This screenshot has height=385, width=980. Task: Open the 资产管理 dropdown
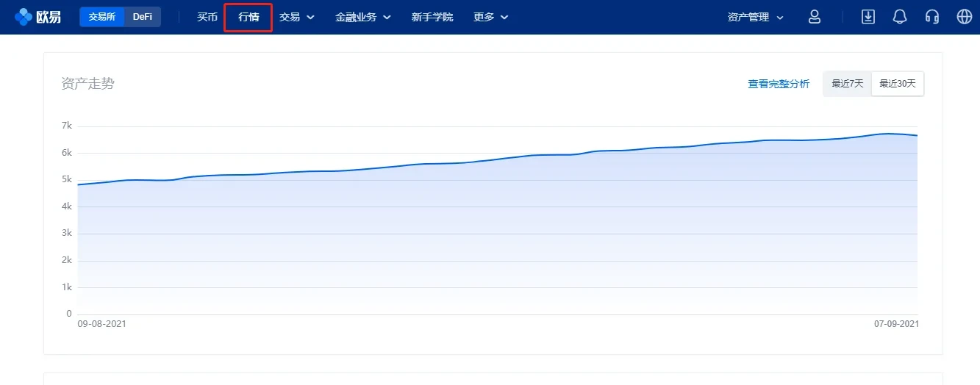(755, 17)
